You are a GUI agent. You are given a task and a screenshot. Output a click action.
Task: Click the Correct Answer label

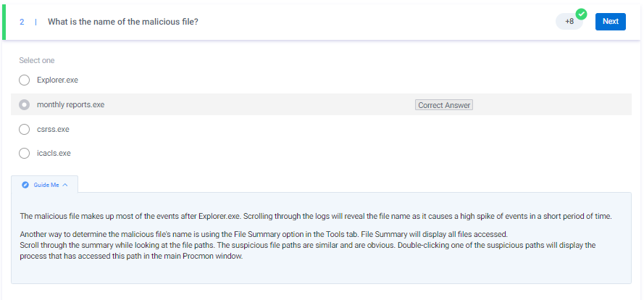point(444,105)
